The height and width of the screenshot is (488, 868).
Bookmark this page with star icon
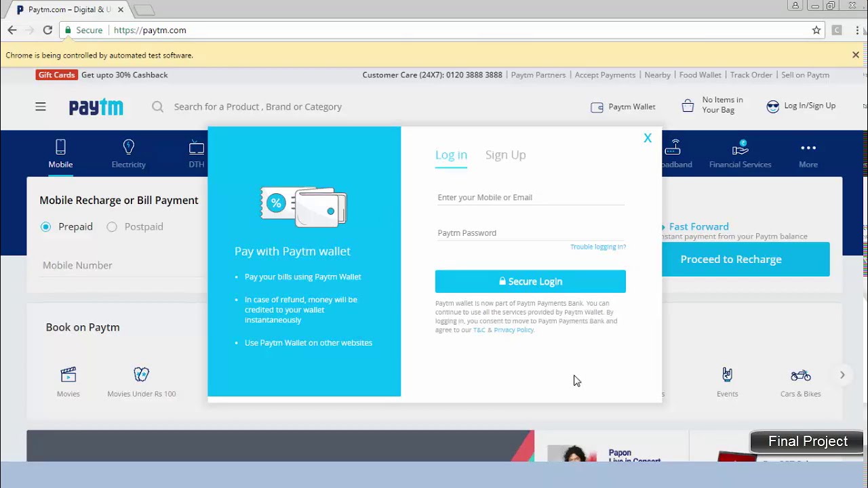pyautogui.click(x=816, y=30)
